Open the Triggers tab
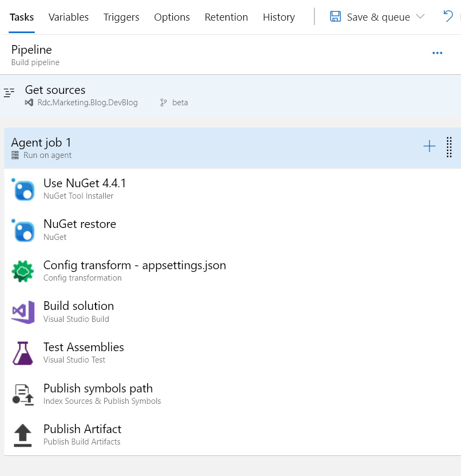461x476 pixels. pos(121,17)
